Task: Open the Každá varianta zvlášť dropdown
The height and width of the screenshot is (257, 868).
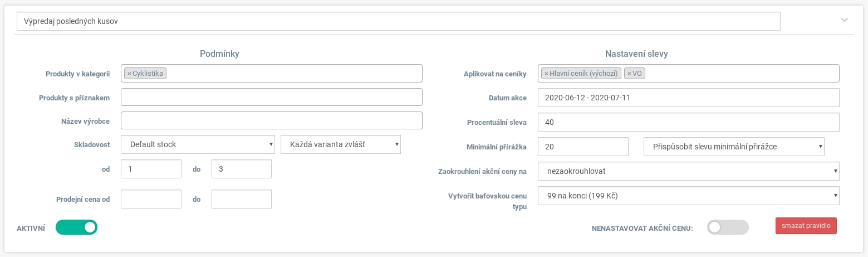Action: pos(341,144)
